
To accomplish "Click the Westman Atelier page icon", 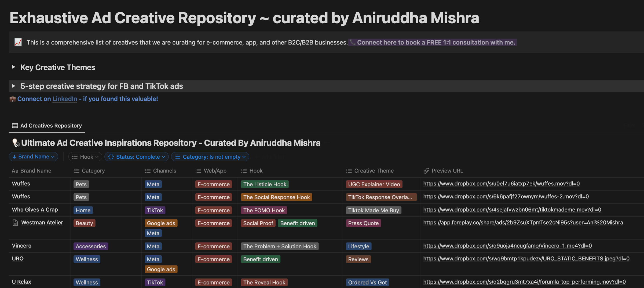I will 15,223.
